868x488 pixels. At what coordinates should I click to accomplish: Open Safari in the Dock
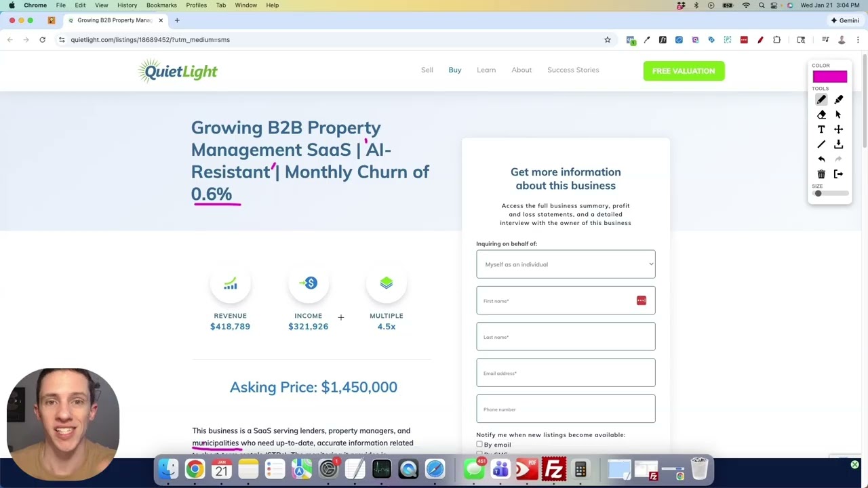(x=435, y=469)
